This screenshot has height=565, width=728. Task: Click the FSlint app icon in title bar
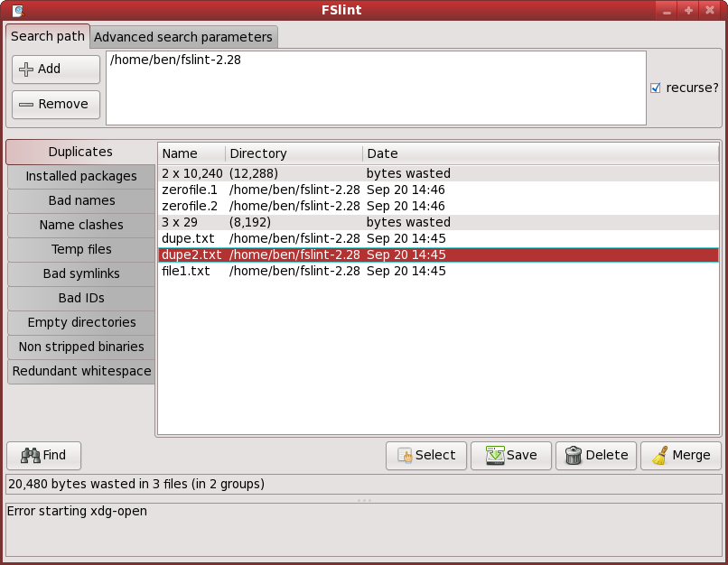18,10
